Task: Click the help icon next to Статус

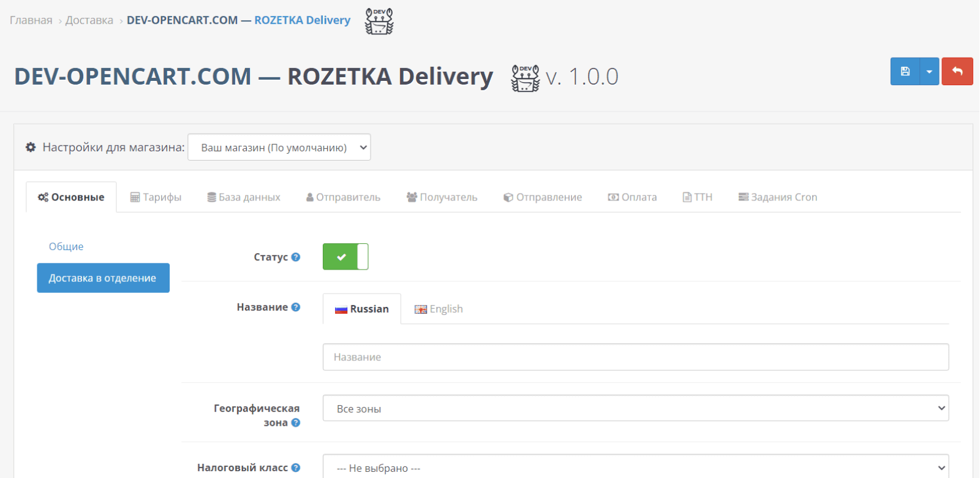Action: point(296,257)
